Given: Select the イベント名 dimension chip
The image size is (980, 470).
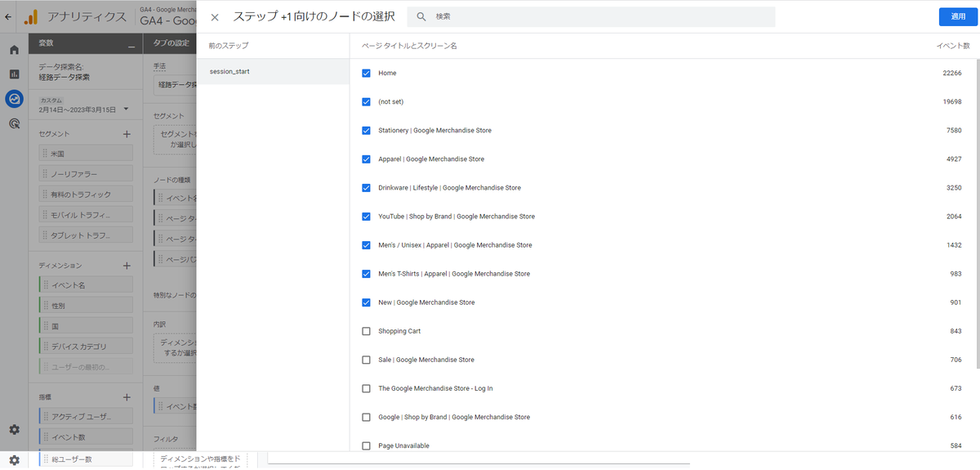Looking at the screenshot, I should 86,284.
